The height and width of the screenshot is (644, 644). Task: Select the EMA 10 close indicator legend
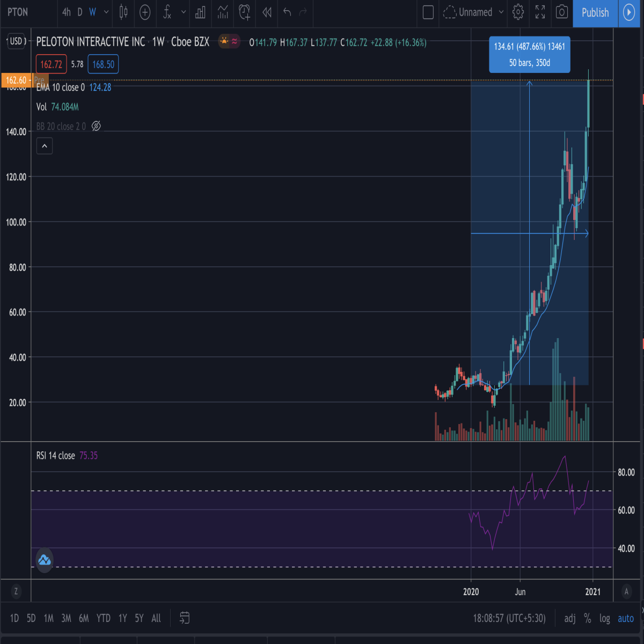click(61, 87)
